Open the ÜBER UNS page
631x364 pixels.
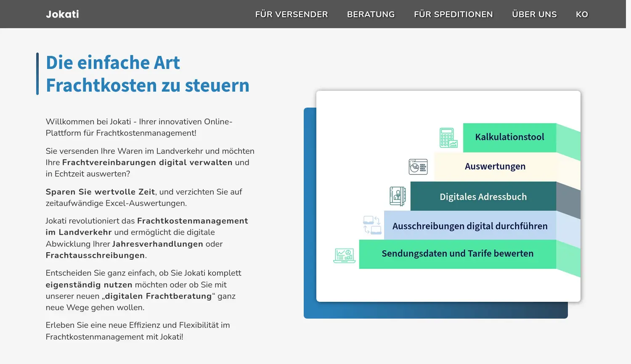tap(534, 14)
